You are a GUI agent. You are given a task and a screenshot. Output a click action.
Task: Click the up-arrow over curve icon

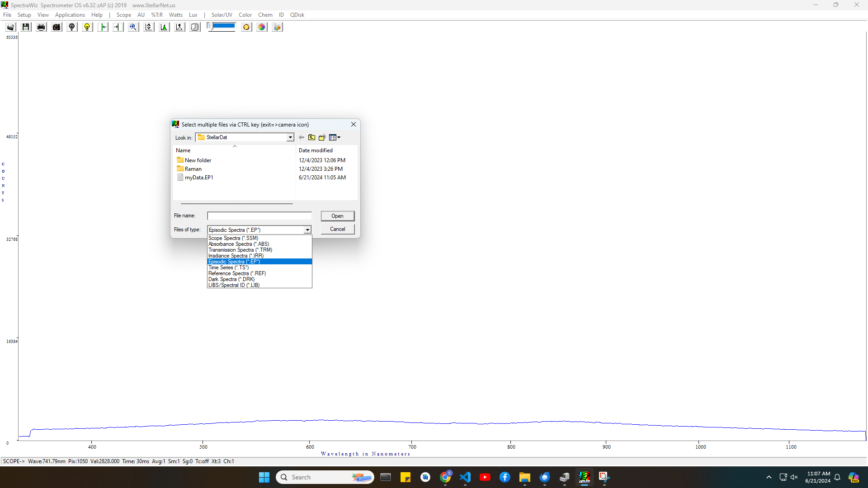click(x=179, y=27)
